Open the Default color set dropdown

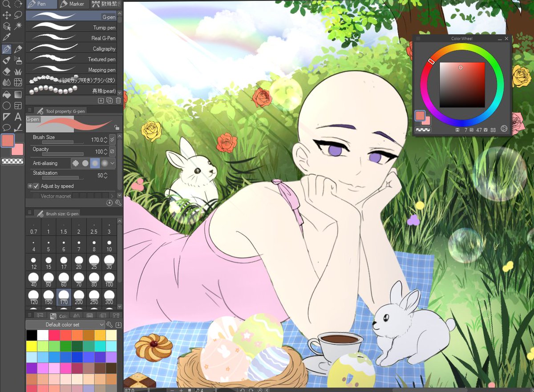65,325
